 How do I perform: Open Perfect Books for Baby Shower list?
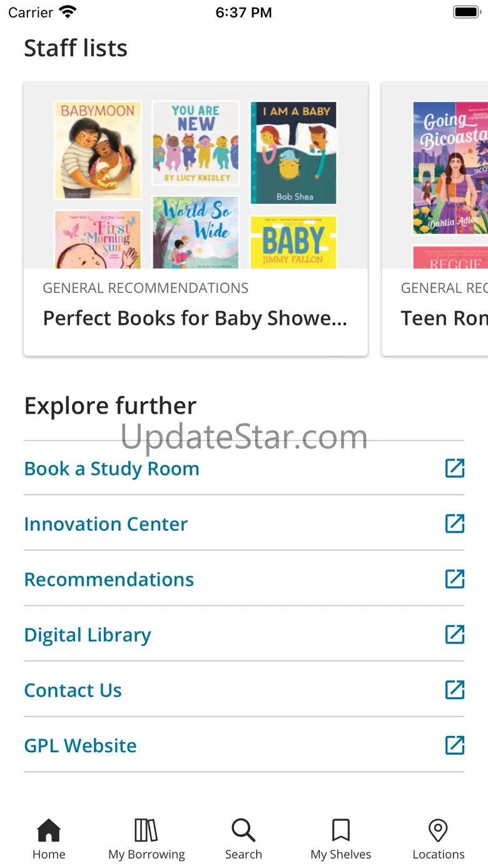pos(195,319)
